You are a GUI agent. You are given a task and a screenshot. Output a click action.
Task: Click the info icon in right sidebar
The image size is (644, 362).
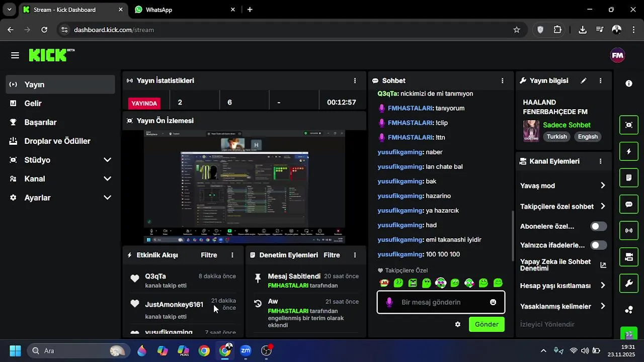(629, 83)
